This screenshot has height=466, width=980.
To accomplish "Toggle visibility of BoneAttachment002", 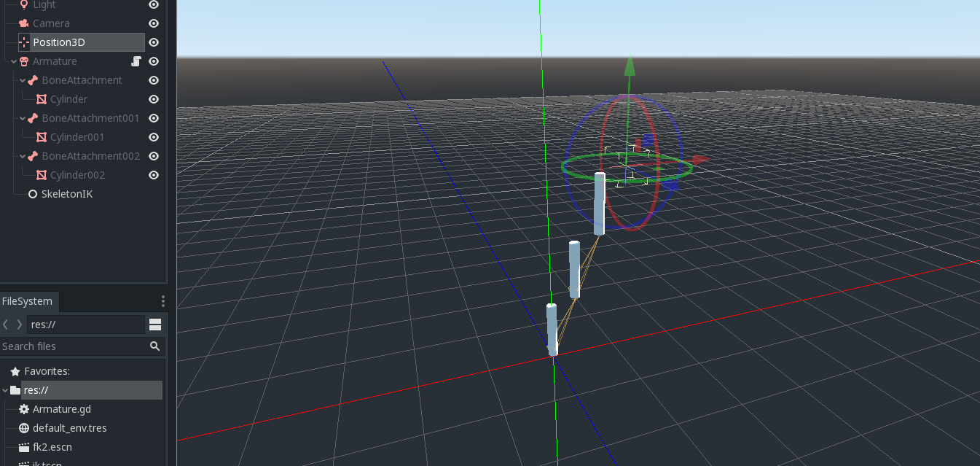I will (153, 155).
